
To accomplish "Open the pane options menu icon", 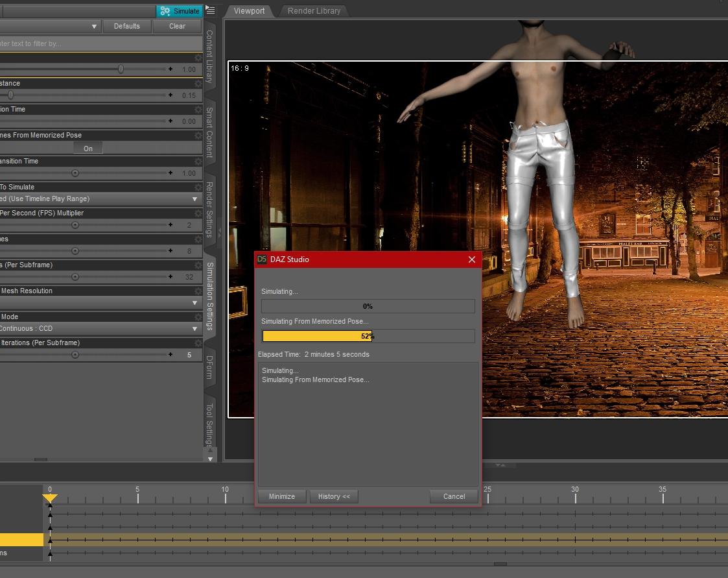I will 210,10.
